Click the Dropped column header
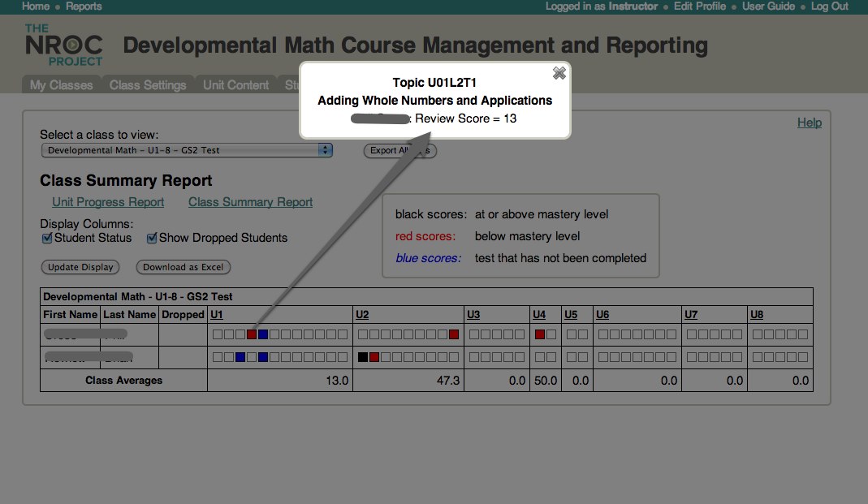The width and height of the screenshot is (868, 504). point(184,315)
